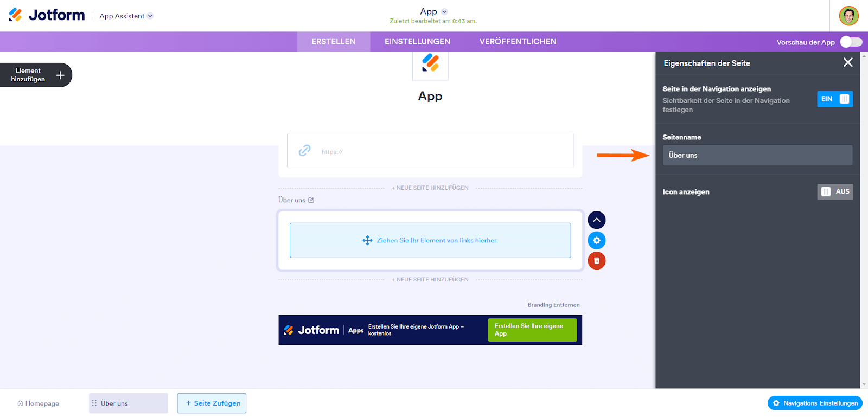Click the Seitenname input field

(x=757, y=156)
